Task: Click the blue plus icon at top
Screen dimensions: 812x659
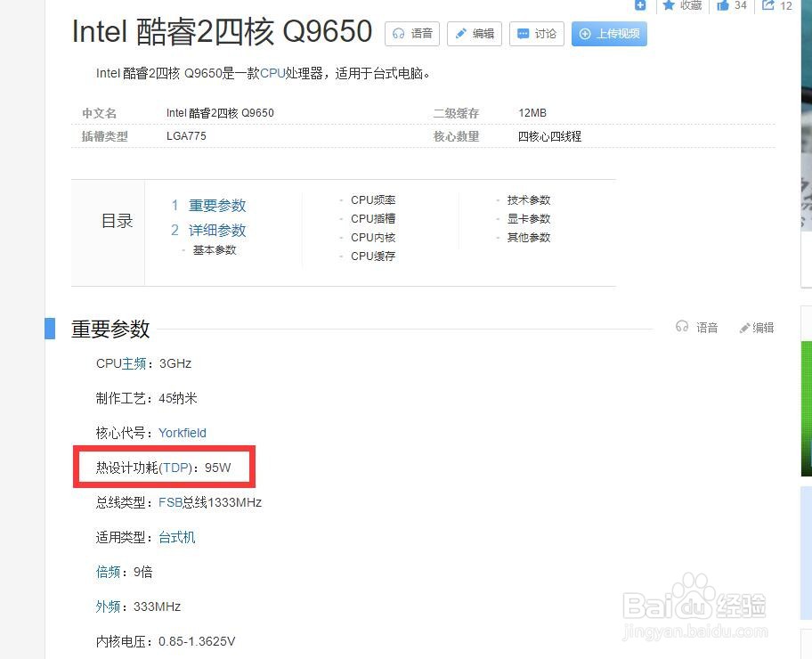Action: pos(640,5)
